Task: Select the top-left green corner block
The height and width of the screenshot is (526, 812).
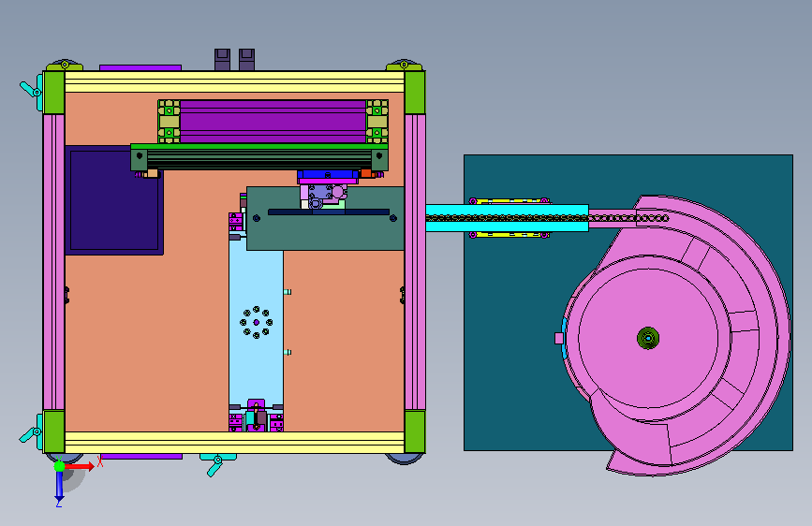Action: click(54, 93)
